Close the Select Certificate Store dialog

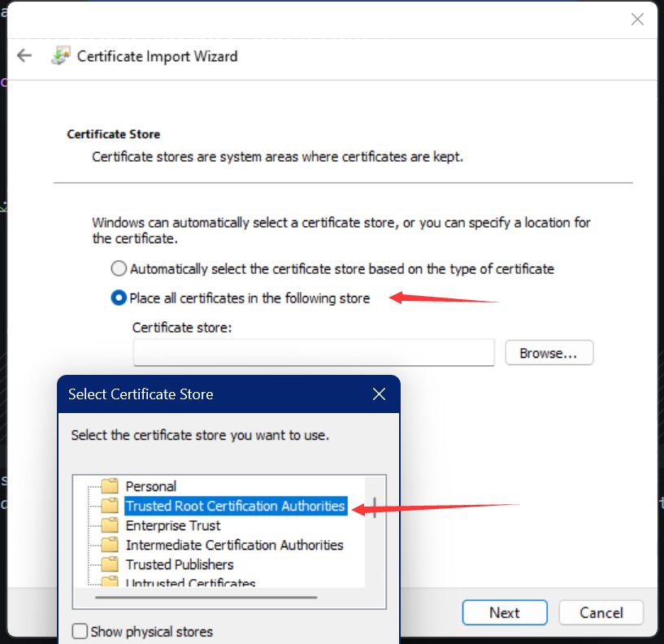379,394
